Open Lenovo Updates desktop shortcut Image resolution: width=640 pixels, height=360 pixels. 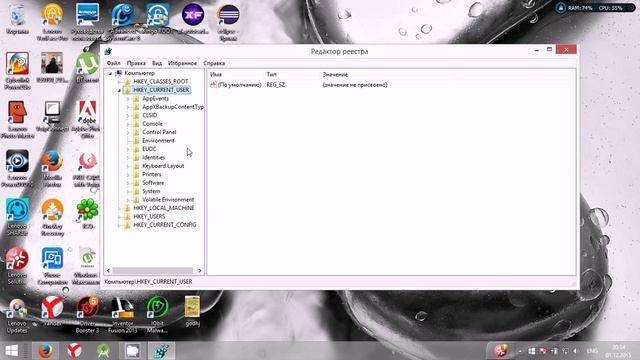(x=17, y=315)
